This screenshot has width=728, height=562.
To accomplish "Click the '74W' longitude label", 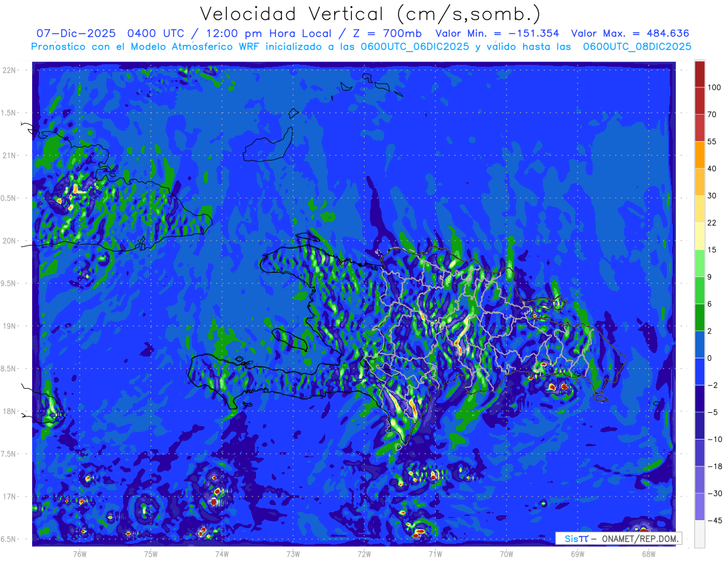I will (222, 554).
